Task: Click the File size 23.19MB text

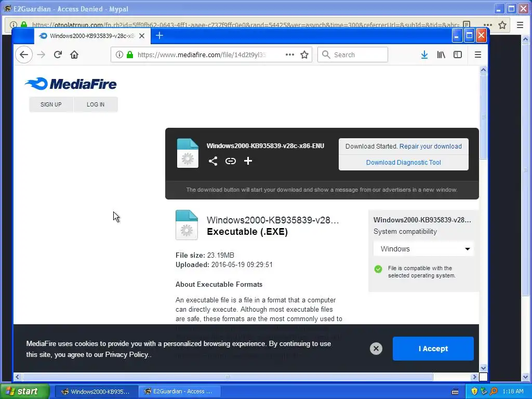Action: pos(205,255)
